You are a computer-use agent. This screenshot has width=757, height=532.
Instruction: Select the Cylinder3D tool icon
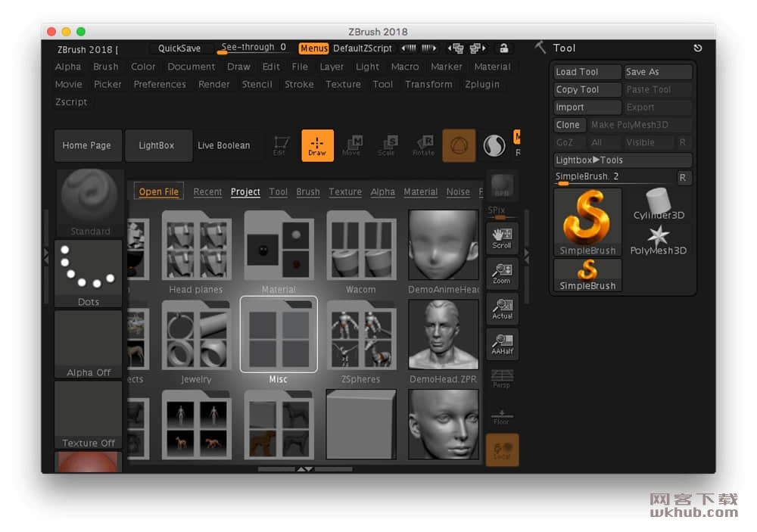pos(658,204)
